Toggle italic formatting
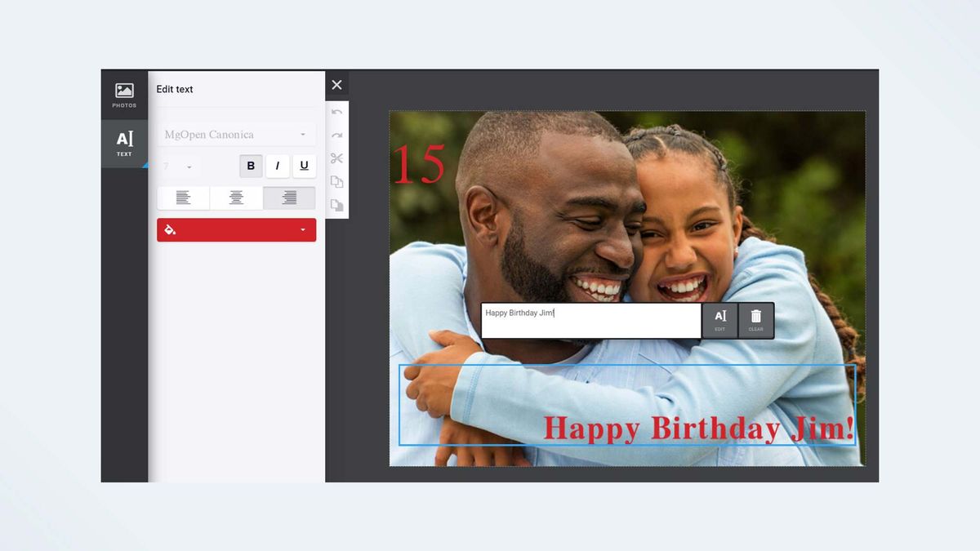This screenshot has width=980, height=551. [x=277, y=166]
